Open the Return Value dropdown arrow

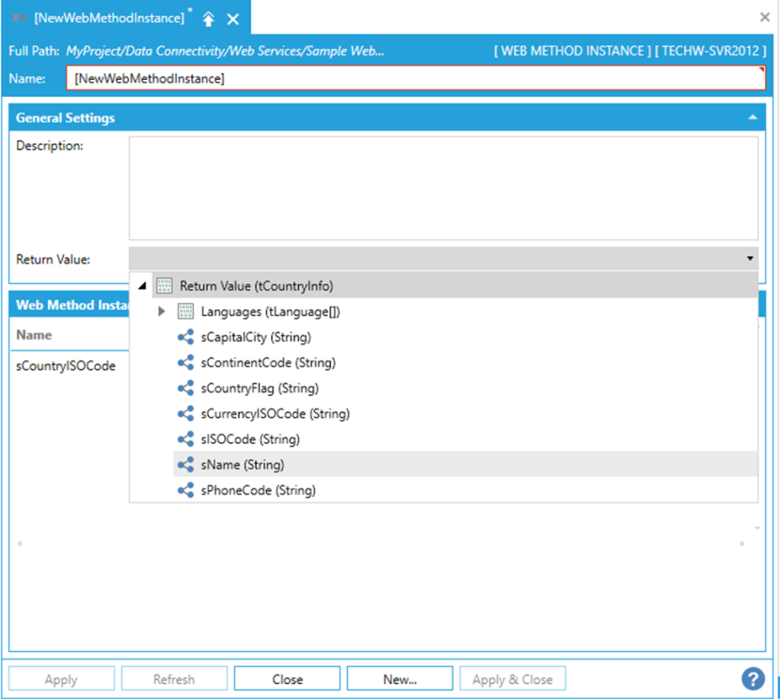pyautogui.click(x=750, y=258)
